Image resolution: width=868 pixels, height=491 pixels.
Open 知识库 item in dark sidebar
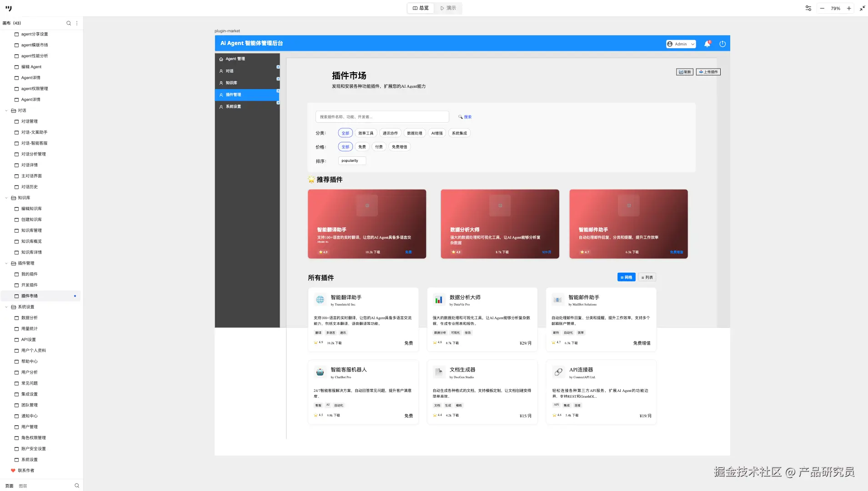pos(247,83)
